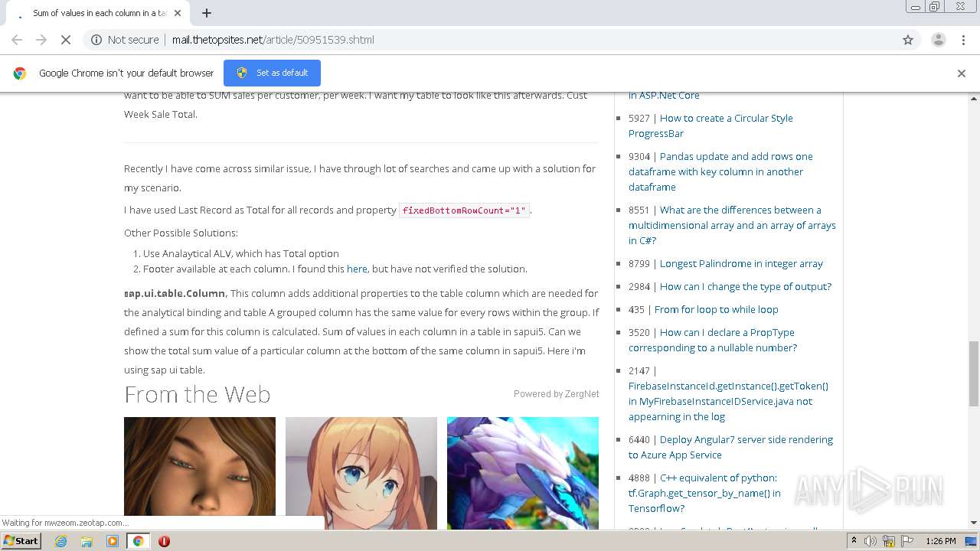Click the Chrome taskbar icon
This screenshot has width=980, height=551.
138,541
